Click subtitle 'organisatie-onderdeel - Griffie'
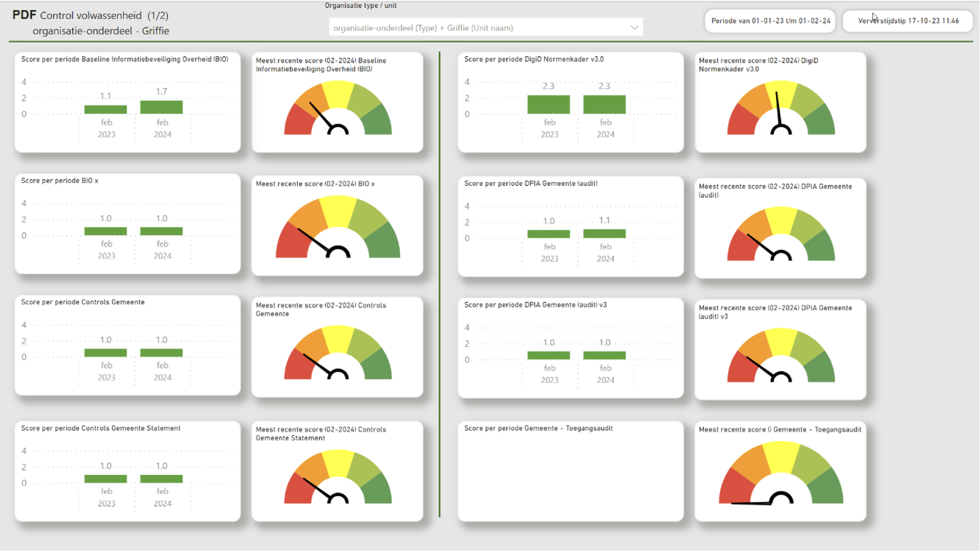The height and width of the screenshot is (556, 980). (x=101, y=31)
